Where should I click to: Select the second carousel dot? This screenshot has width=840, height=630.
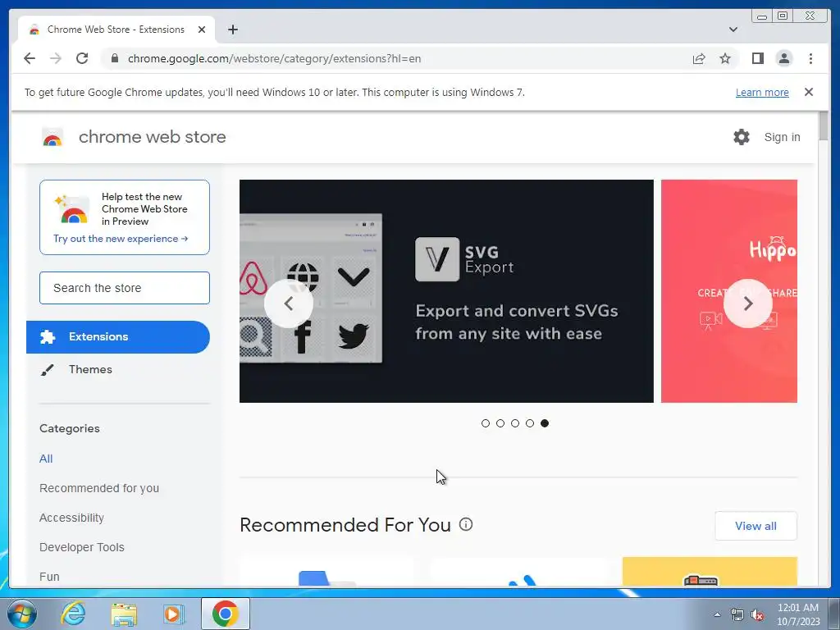point(500,423)
